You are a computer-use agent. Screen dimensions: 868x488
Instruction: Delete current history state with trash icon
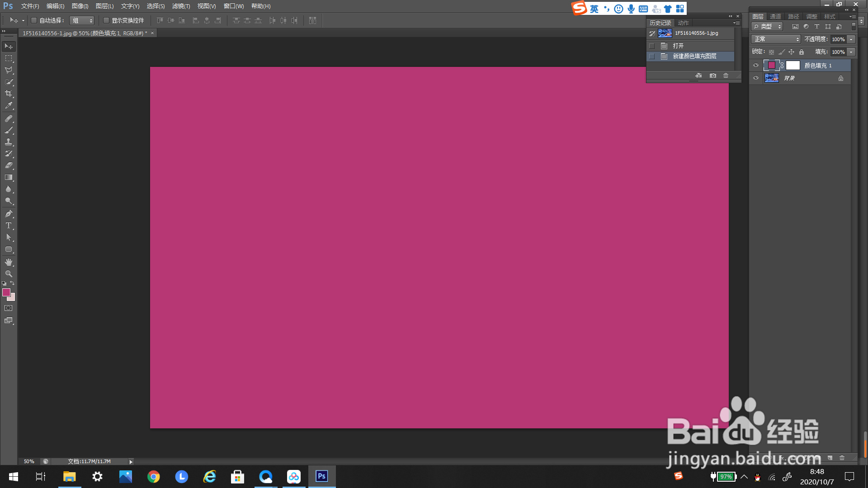(x=726, y=75)
